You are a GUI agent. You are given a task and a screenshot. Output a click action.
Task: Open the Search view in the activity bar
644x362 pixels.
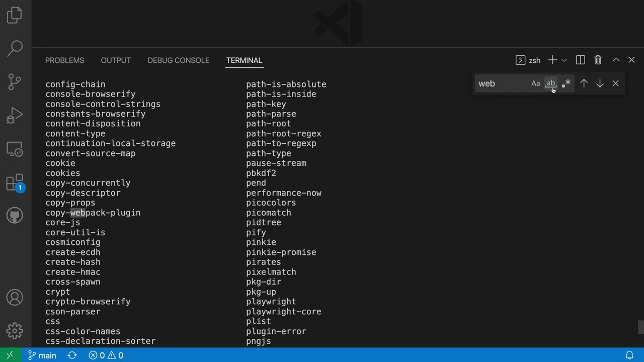pyautogui.click(x=15, y=48)
